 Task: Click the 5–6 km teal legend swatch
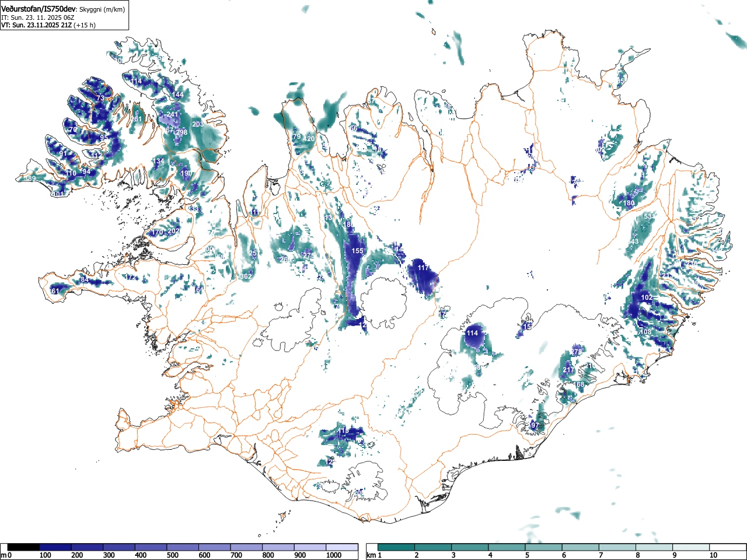point(544,547)
